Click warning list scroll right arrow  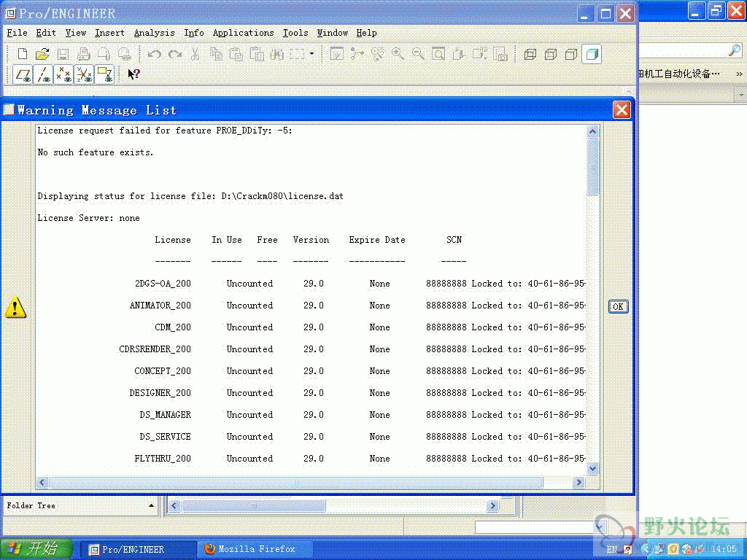click(578, 483)
